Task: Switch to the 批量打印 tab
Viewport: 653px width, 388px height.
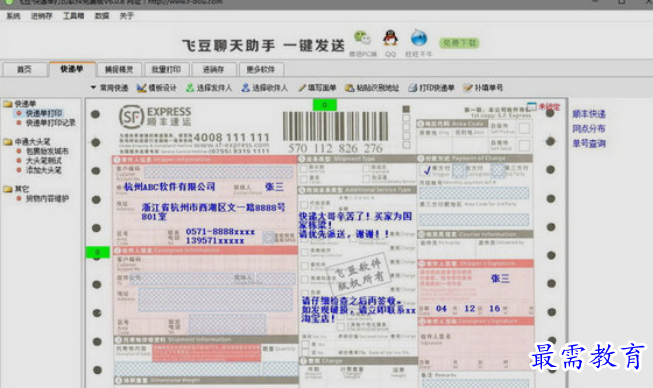Action: point(166,69)
